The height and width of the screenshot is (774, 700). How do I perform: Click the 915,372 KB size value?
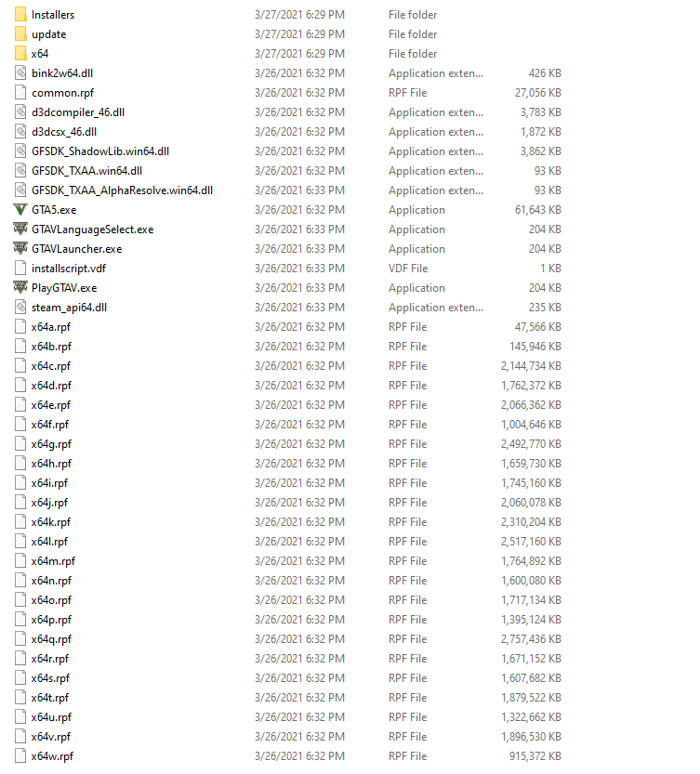click(x=535, y=755)
